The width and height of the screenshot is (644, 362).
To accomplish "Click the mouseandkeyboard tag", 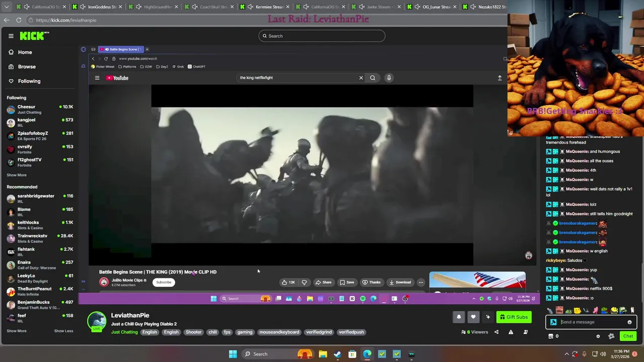I will (x=279, y=332).
